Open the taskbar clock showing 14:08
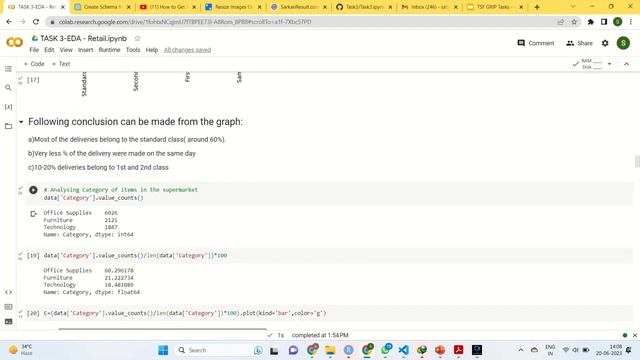 (609, 350)
